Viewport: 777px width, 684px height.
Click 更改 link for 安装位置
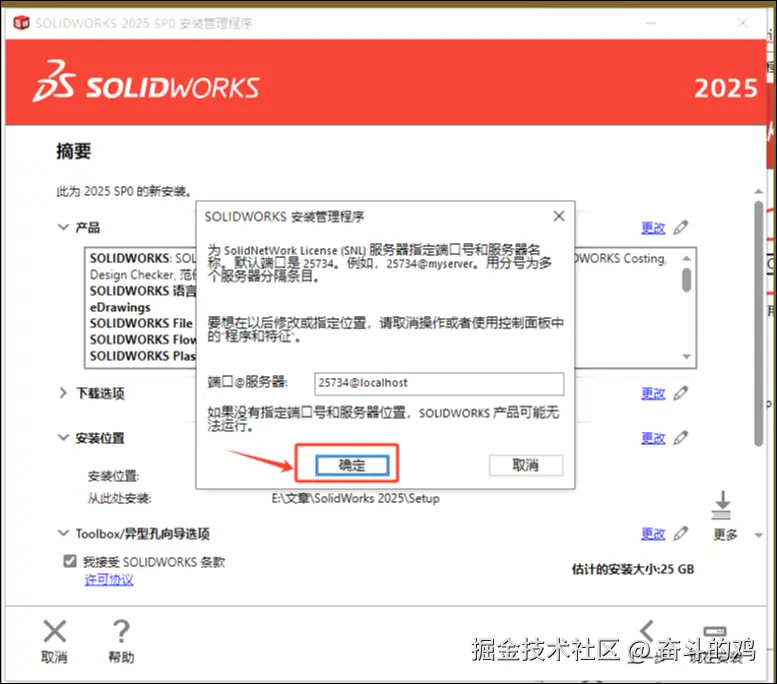click(653, 438)
